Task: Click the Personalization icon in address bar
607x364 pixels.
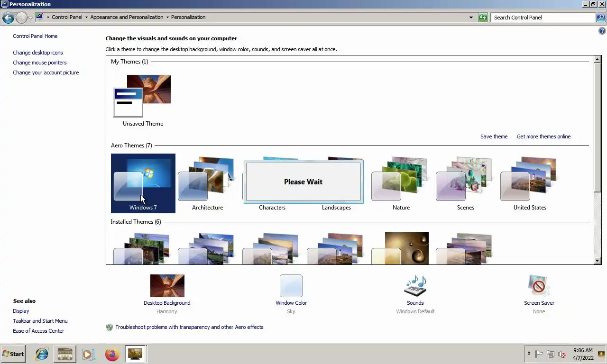Action: [40, 17]
